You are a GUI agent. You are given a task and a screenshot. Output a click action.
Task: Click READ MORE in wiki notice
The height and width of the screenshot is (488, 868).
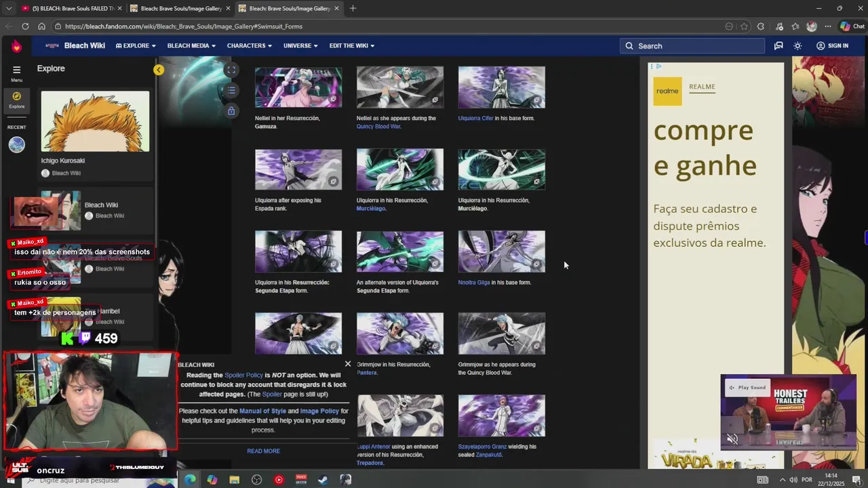pos(263,451)
